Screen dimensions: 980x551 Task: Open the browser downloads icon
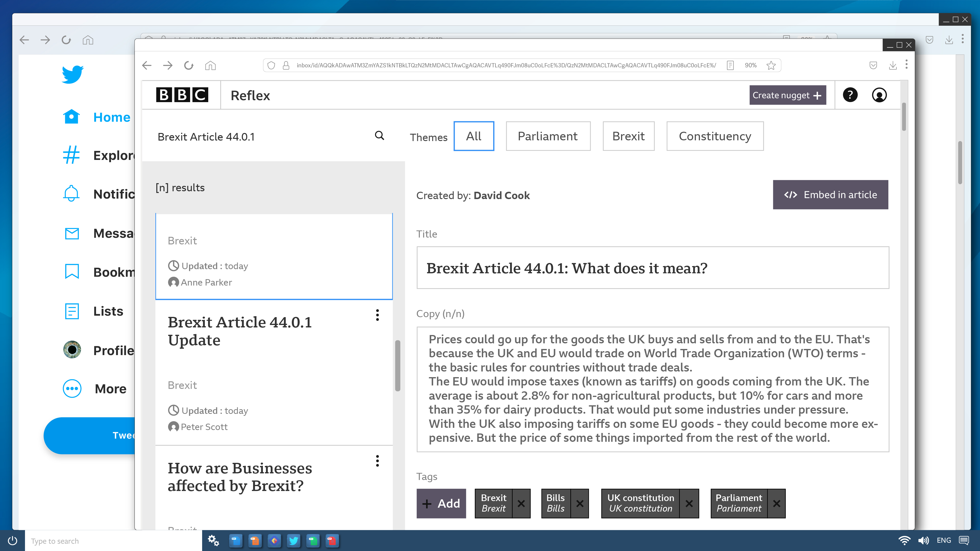(x=893, y=65)
